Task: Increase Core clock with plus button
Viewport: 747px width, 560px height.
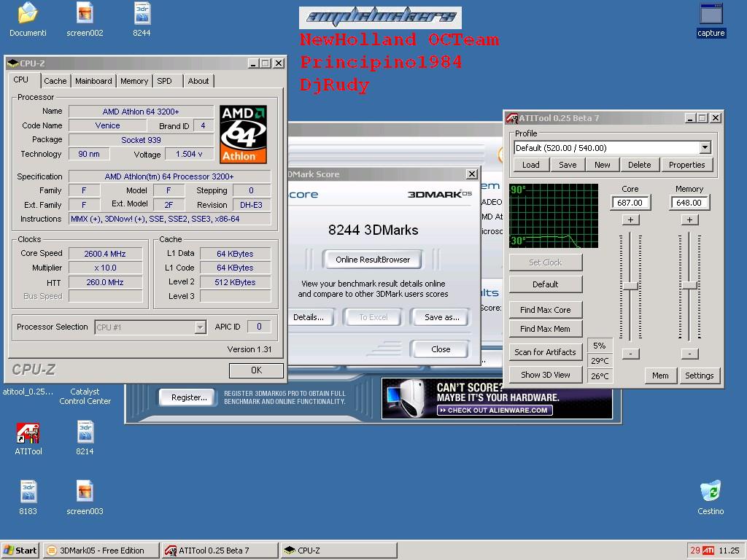Action: [x=630, y=219]
